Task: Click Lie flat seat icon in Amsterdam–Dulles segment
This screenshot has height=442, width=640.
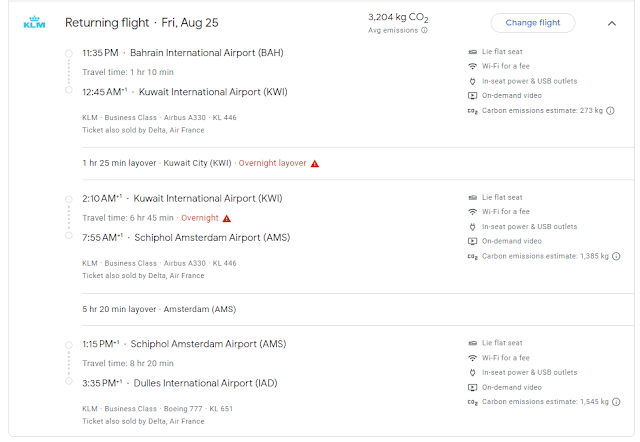Action: click(x=473, y=342)
